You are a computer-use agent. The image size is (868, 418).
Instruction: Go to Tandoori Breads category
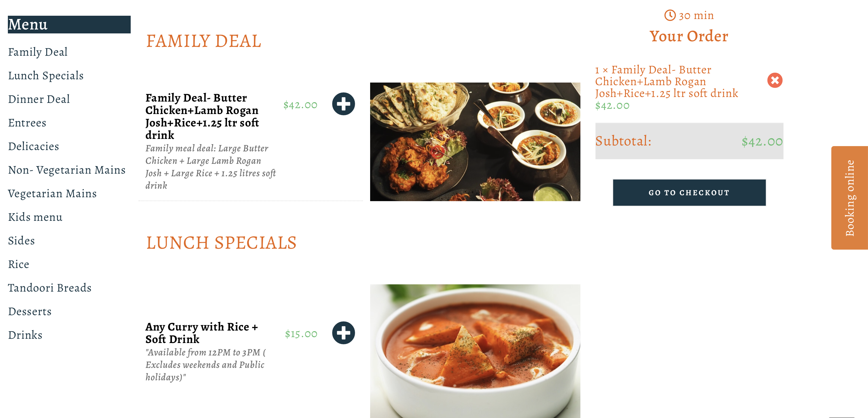(x=50, y=288)
